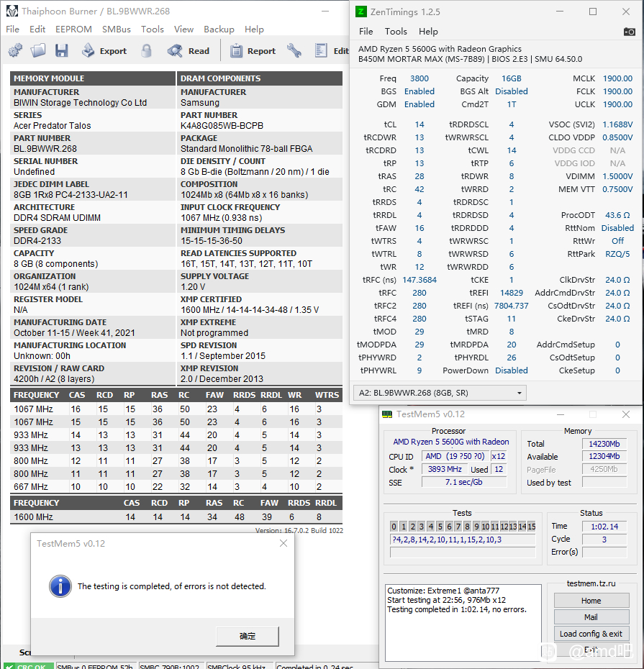Click the DRAM part number K4A8G085WB-BCPB
Screen dimensions: 644x669
click(x=222, y=126)
